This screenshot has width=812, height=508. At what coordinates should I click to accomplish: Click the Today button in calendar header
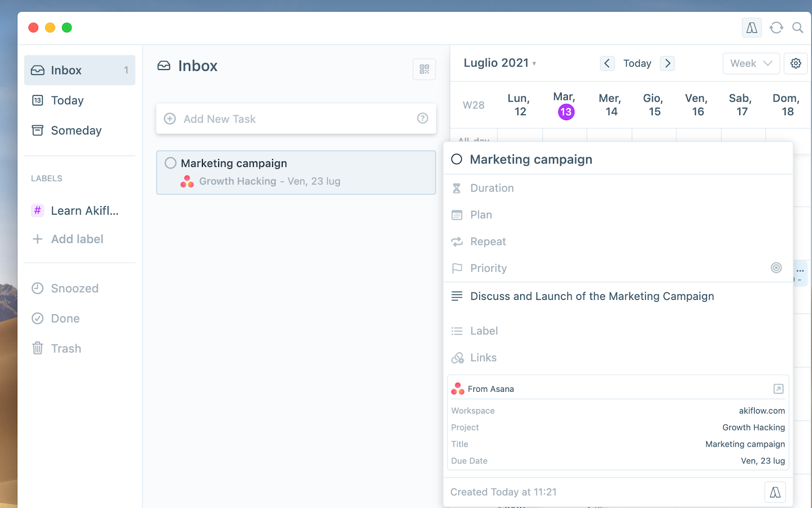point(637,63)
